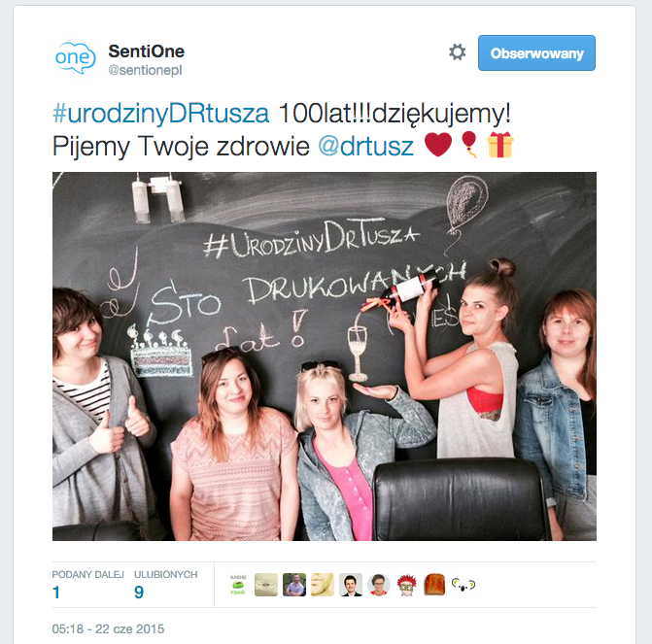This screenshot has width=652, height=644.
Task: Click the avatar of man in suit
Action: 350,585
